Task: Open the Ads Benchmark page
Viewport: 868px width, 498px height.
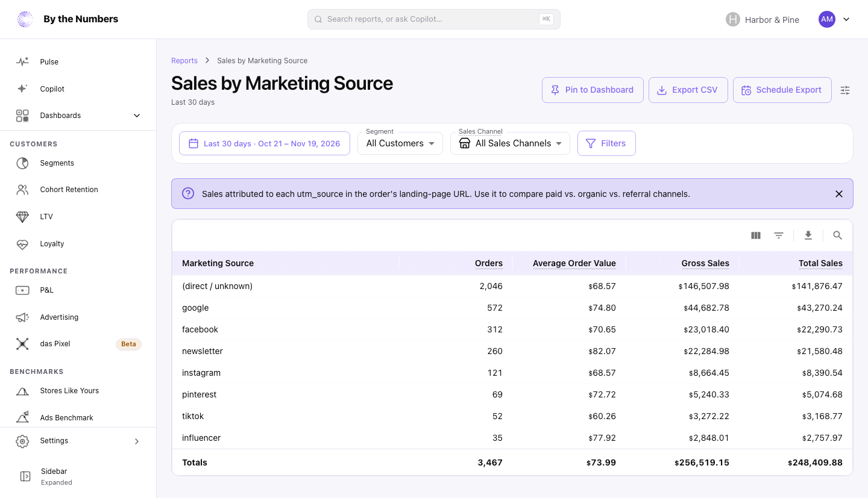Action: [78, 417]
